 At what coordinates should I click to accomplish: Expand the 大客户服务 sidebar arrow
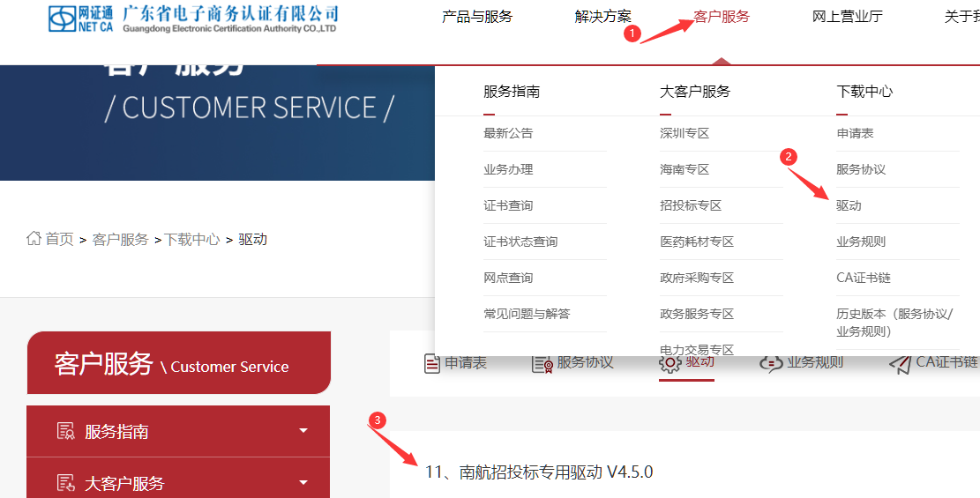(303, 482)
